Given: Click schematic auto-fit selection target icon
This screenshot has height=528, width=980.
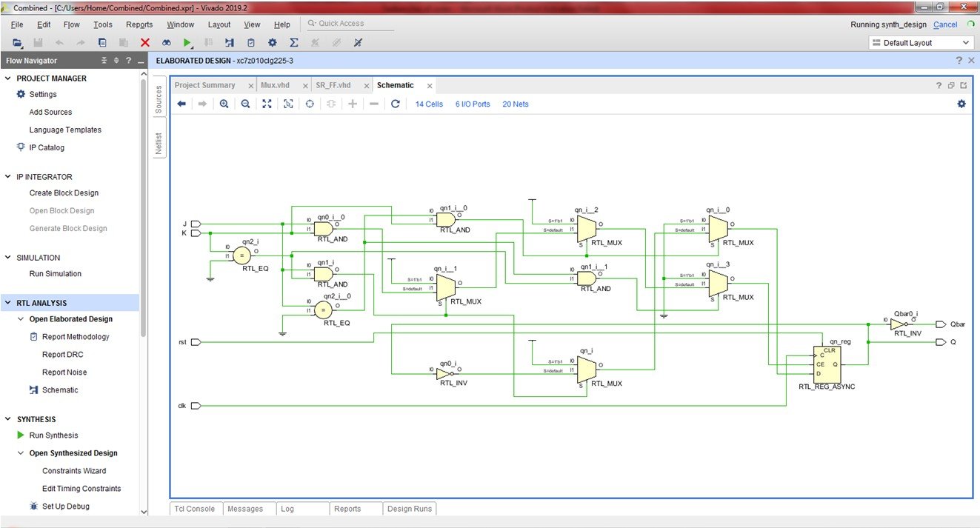Looking at the screenshot, I should 310,104.
